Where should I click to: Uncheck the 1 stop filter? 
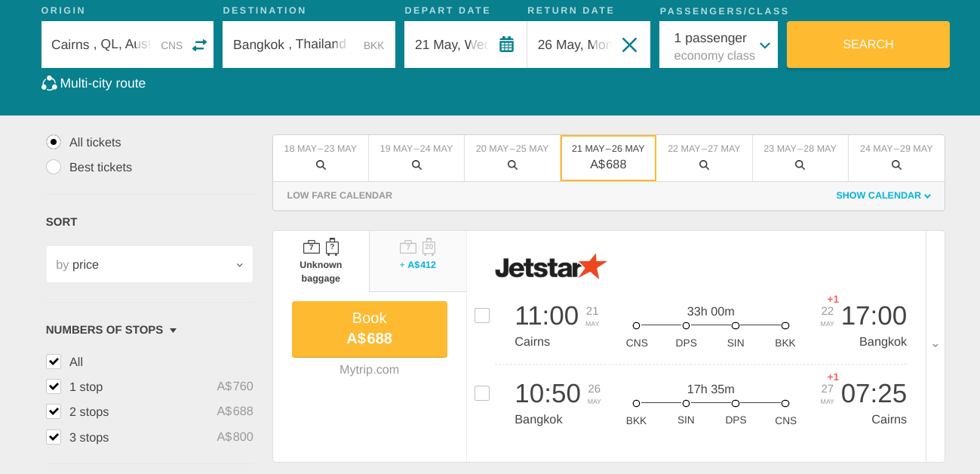[x=54, y=386]
